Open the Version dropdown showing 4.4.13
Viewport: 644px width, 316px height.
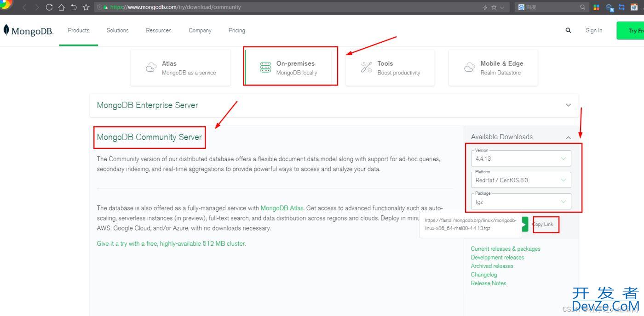[521, 158]
